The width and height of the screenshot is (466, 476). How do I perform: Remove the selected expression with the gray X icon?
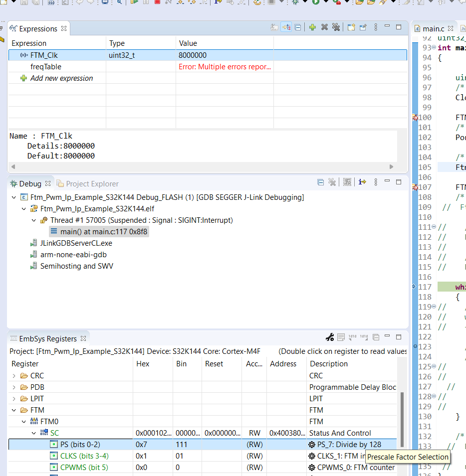(x=324, y=27)
